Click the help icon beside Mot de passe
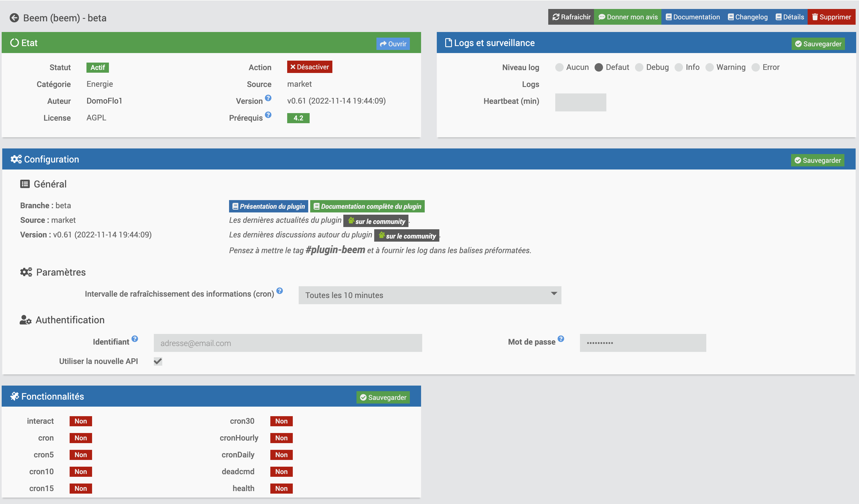Viewport: 859px width, 504px height. pos(561,339)
